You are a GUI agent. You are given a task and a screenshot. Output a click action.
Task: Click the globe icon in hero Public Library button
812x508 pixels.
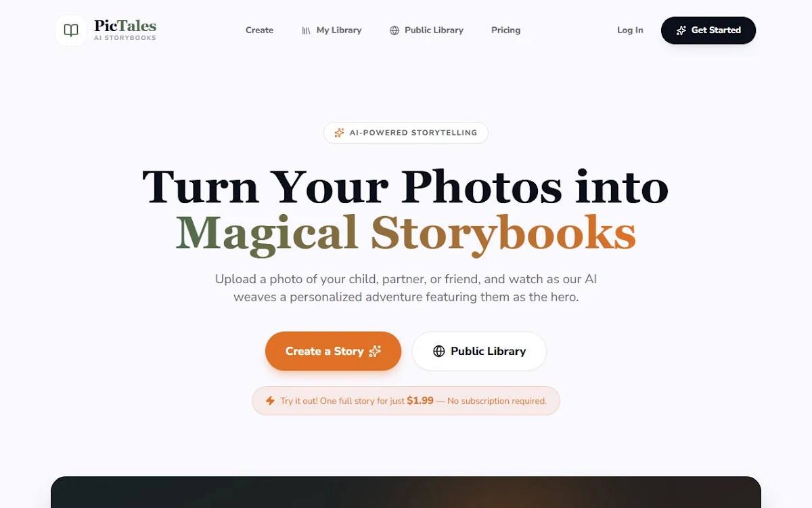click(x=438, y=351)
